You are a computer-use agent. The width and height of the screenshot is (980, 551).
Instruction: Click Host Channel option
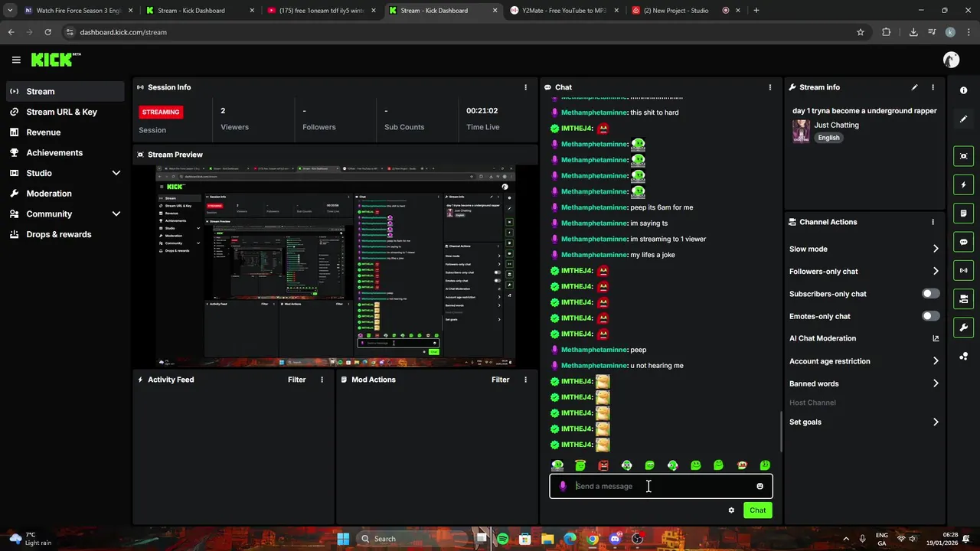pos(812,403)
